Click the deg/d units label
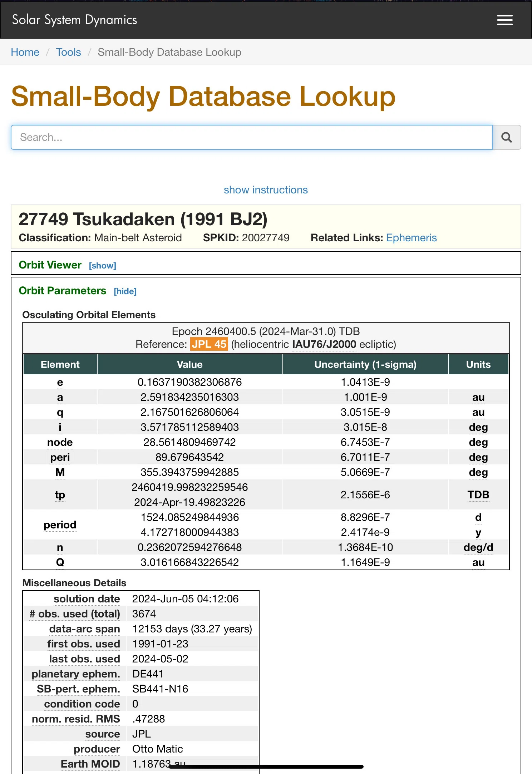 tap(478, 547)
